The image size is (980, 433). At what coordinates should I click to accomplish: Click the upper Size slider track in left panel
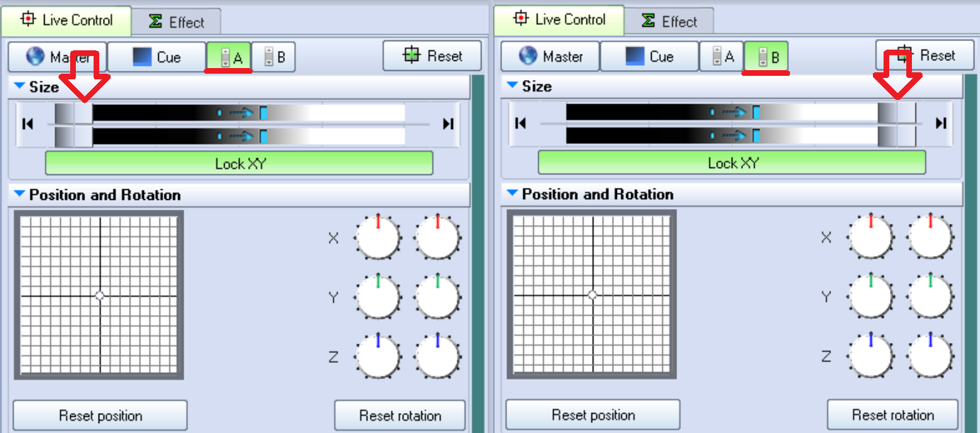pyautogui.click(x=248, y=113)
